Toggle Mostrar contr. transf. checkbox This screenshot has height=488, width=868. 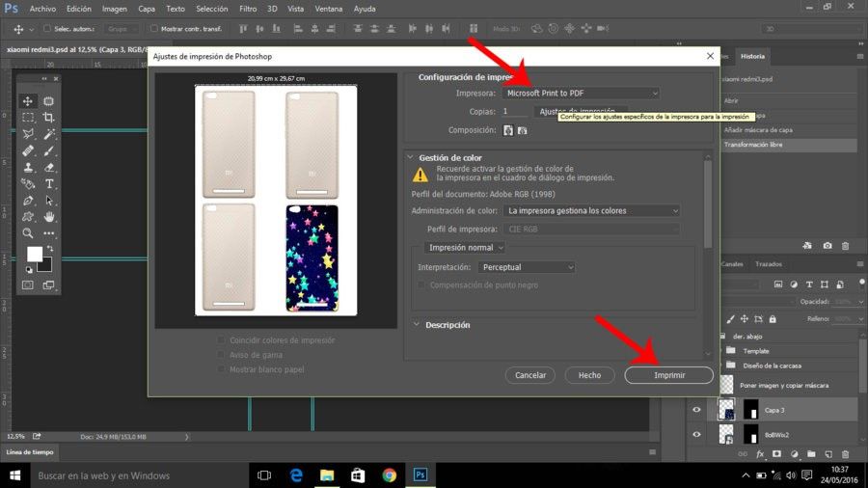[154, 29]
